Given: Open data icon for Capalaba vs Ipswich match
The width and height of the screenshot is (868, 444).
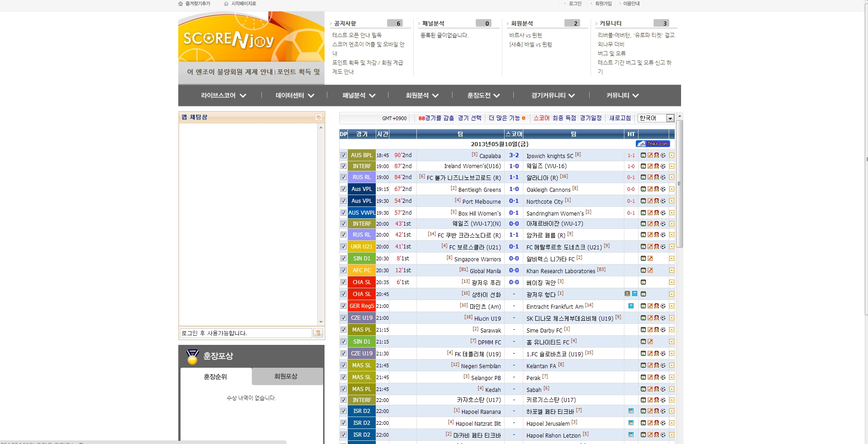Looking at the screenshot, I should [x=643, y=155].
